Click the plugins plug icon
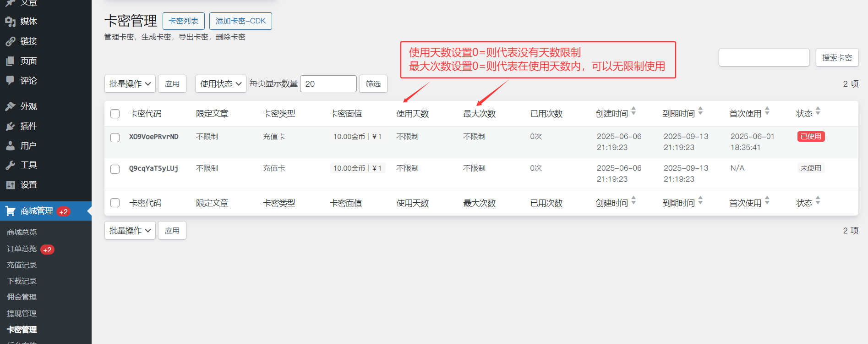The height and width of the screenshot is (344, 868). [x=10, y=126]
